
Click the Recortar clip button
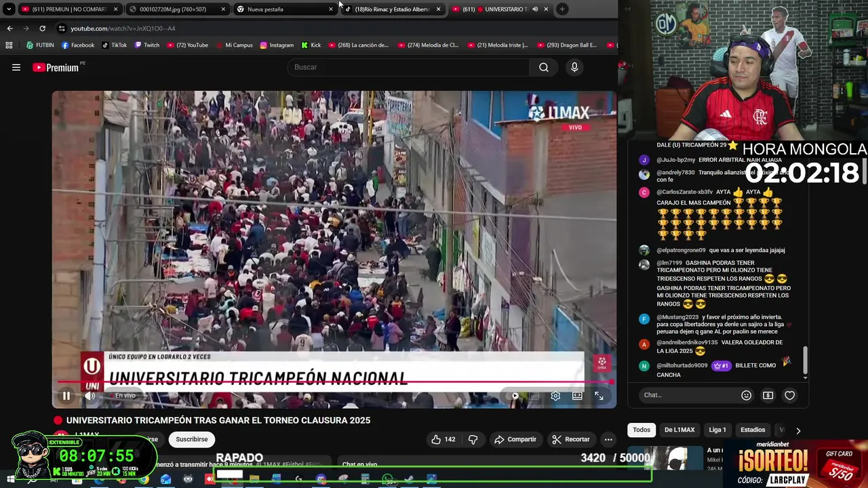pyautogui.click(x=571, y=439)
